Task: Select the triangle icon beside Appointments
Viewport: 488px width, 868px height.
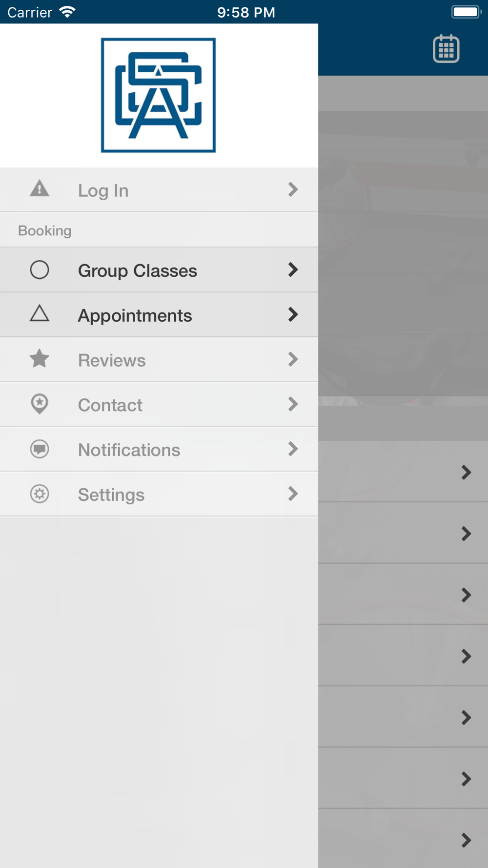Action: [40, 313]
